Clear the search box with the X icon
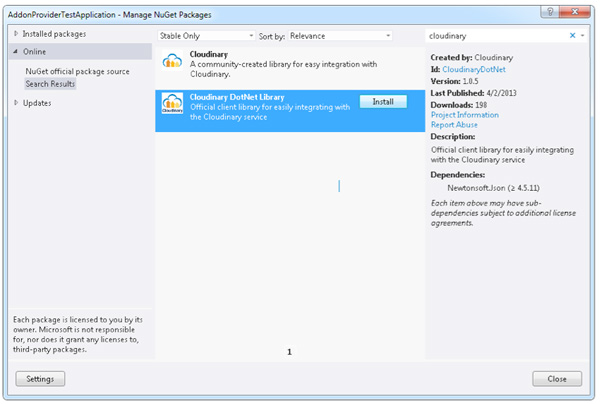The height and width of the screenshot is (404, 600). (x=572, y=36)
